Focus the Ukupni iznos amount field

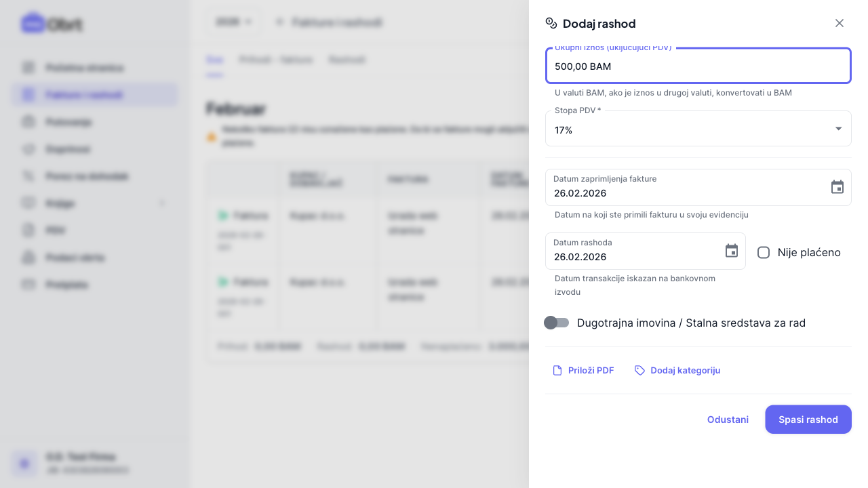tap(698, 66)
